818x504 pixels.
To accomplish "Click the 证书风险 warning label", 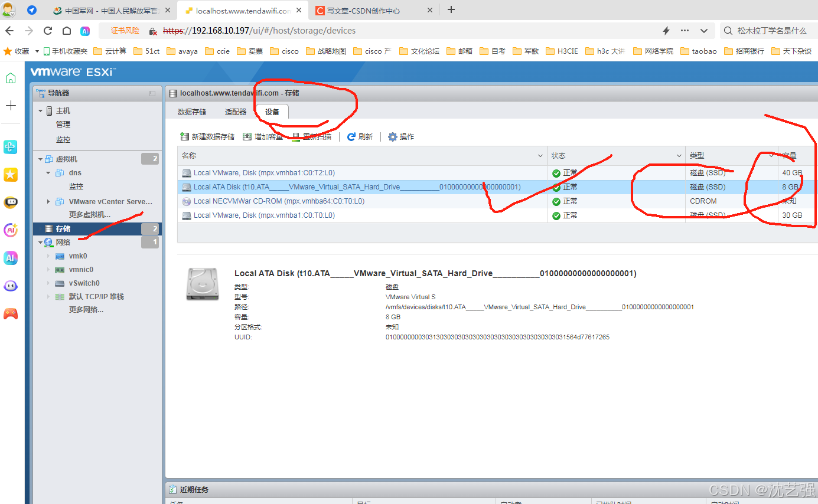I will [125, 31].
